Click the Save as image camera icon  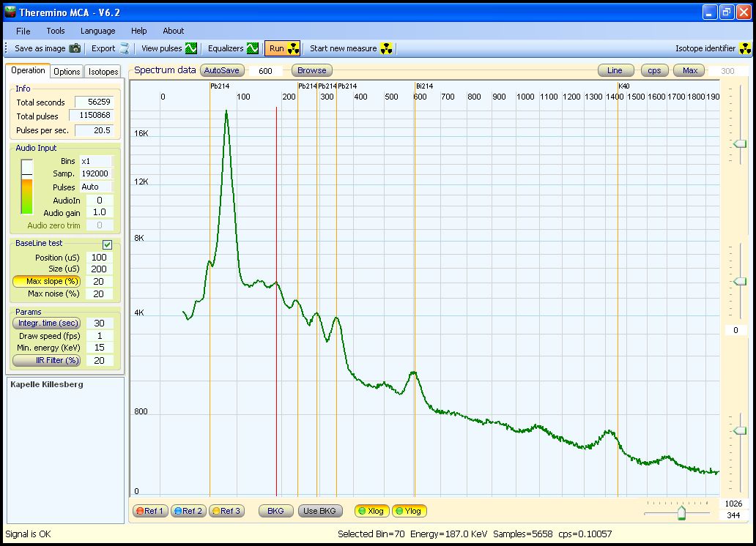[75, 49]
